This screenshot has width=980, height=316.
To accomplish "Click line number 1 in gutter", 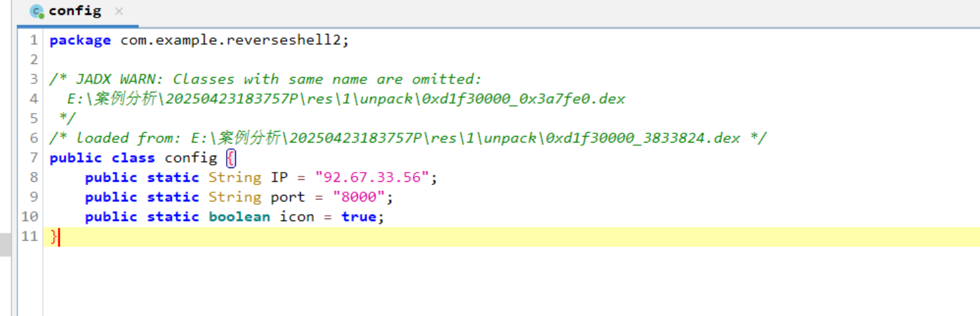I will point(34,40).
